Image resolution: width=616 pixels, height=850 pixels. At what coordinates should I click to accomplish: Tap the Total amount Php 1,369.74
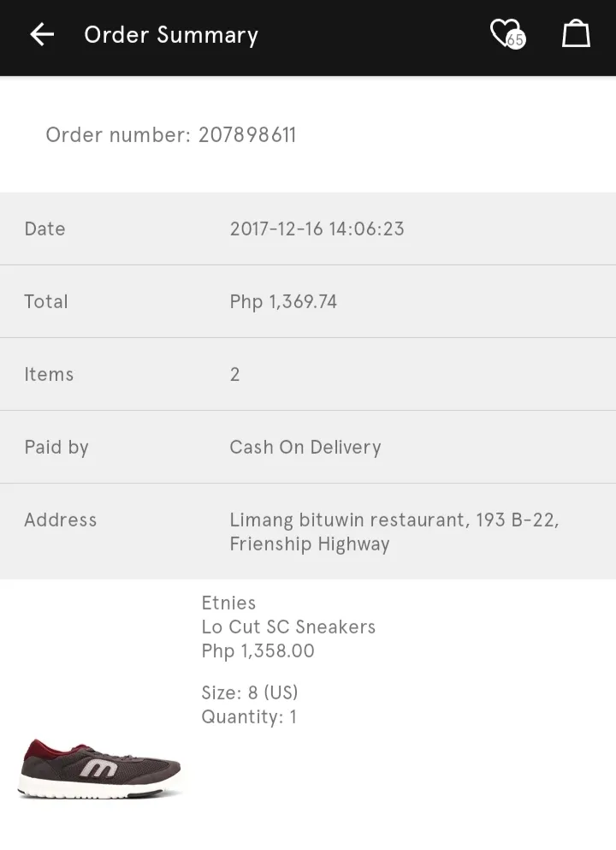coord(283,302)
